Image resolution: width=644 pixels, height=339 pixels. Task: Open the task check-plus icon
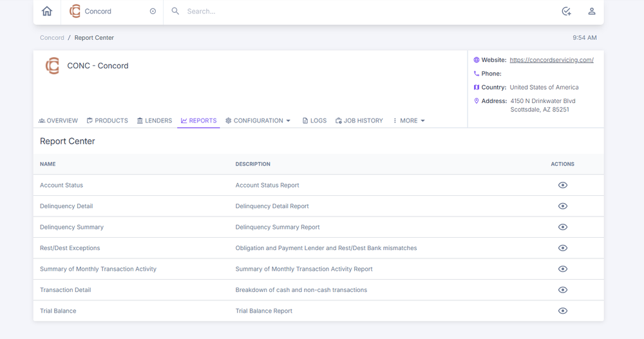click(566, 11)
